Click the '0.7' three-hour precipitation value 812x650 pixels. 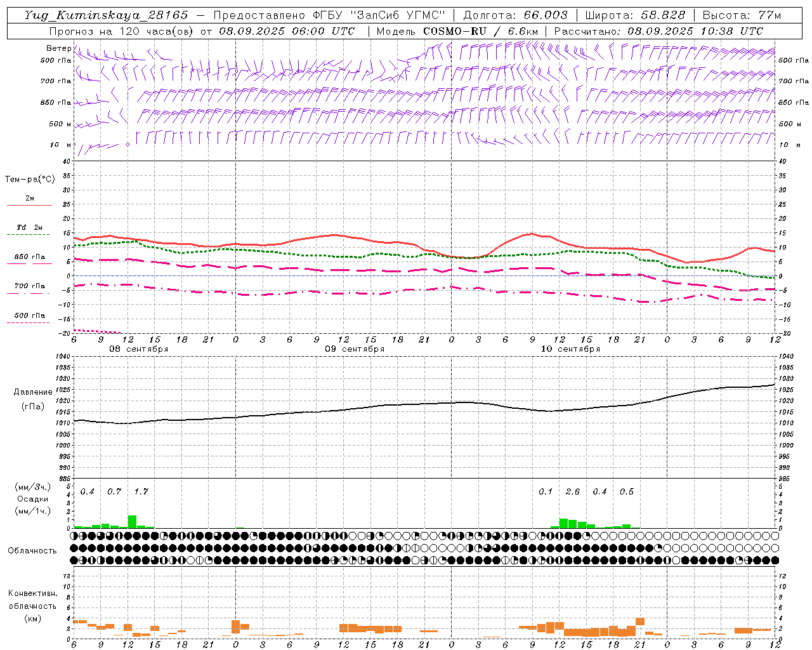[114, 492]
